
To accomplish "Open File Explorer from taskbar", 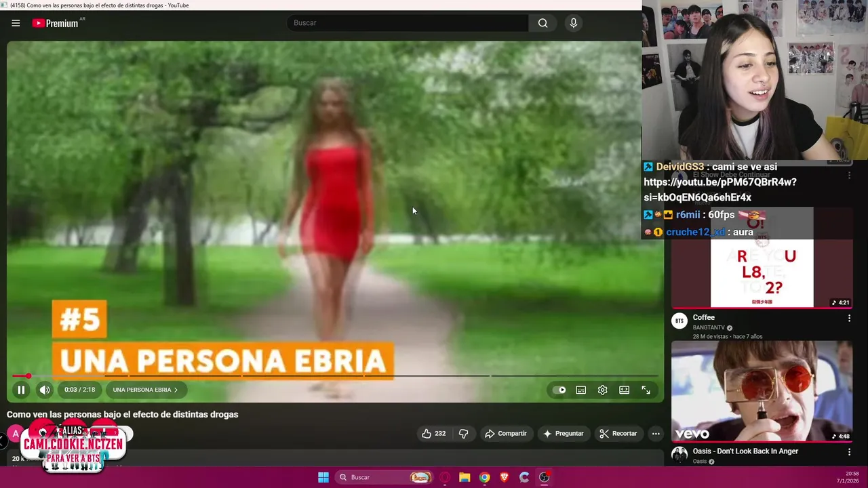I will pyautogui.click(x=465, y=477).
